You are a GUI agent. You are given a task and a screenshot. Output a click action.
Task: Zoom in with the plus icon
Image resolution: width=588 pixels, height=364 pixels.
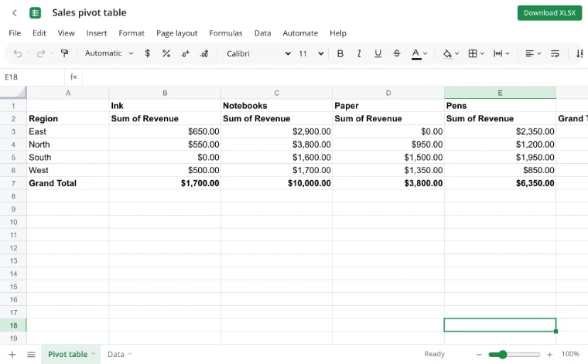click(550, 354)
